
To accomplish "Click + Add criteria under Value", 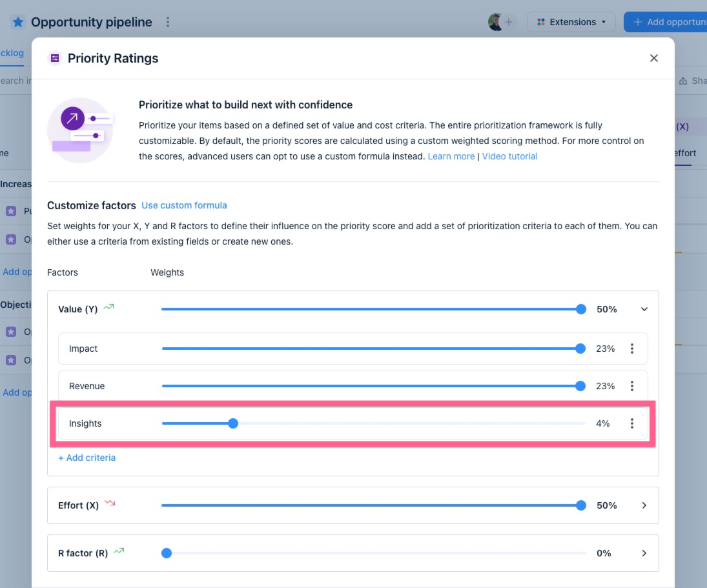I will (87, 458).
